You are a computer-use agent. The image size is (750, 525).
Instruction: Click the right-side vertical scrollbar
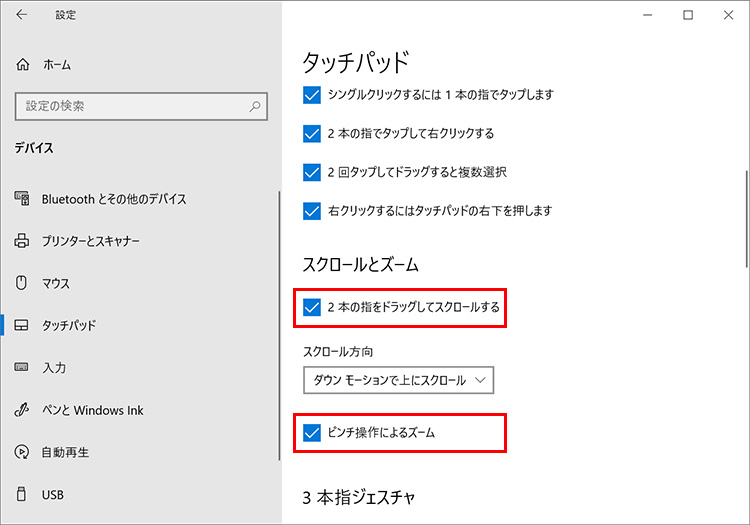coord(746,220)
